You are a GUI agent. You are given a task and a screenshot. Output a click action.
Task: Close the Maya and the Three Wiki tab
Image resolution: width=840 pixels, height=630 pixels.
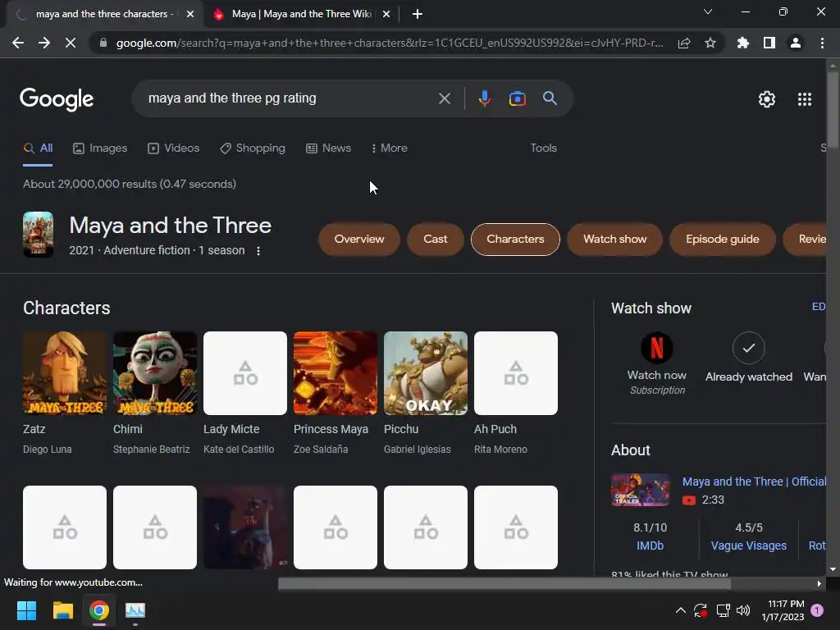point(386,15)
